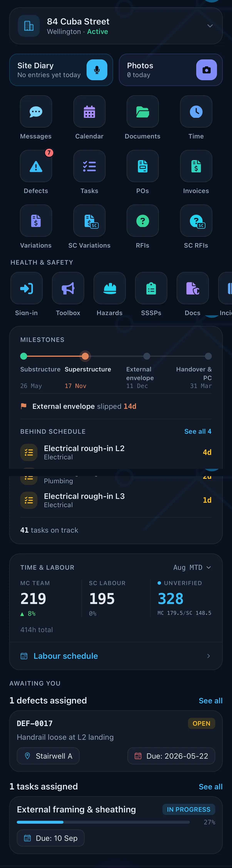The width and height of the screenshot is (232, 868).
Task: Open the Defects icon with badge
Action: pos(36,166)
